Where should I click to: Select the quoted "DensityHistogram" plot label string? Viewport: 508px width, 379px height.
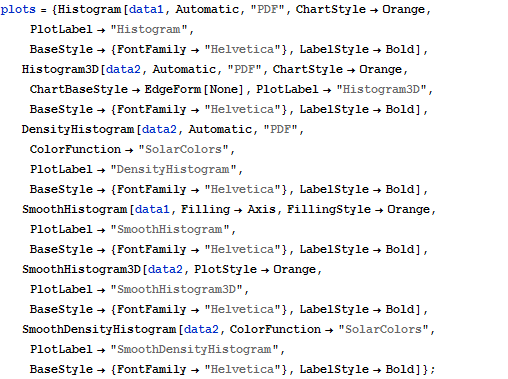point(173,169)
